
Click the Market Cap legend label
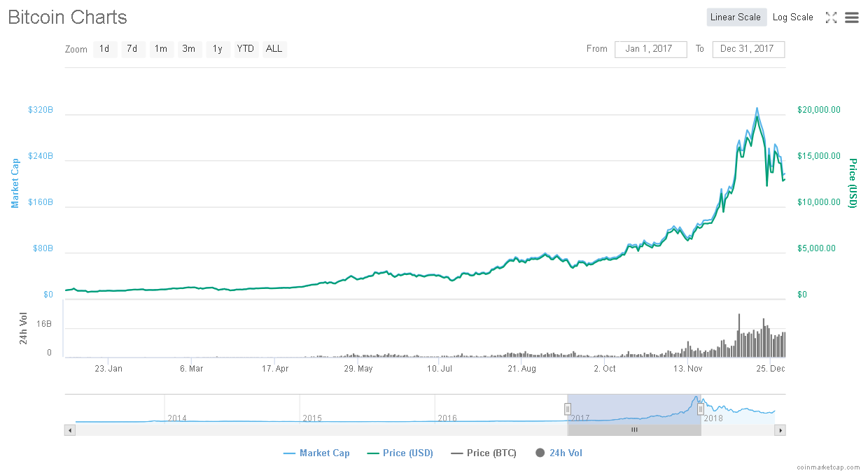324,453
